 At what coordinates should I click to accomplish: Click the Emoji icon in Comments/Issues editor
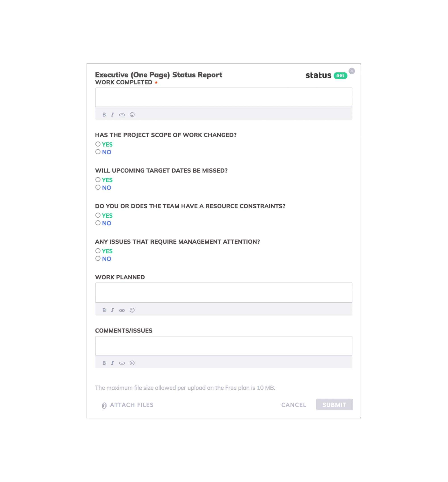coord(132,363)
